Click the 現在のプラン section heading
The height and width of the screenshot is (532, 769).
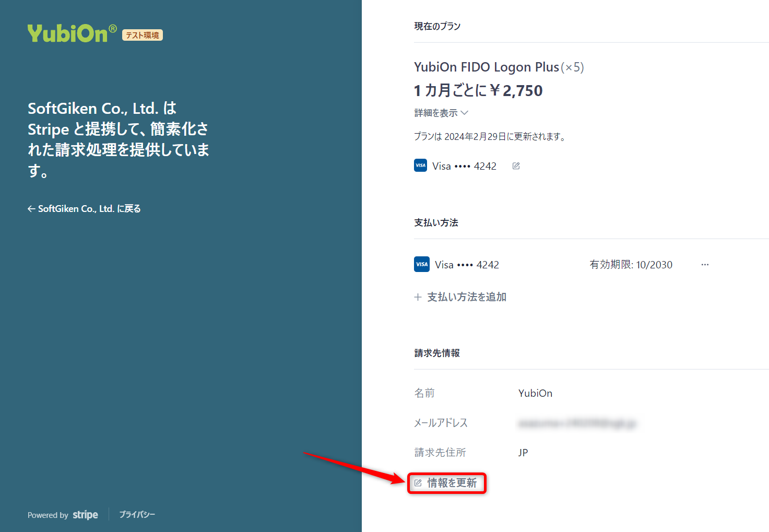[437, 26]
